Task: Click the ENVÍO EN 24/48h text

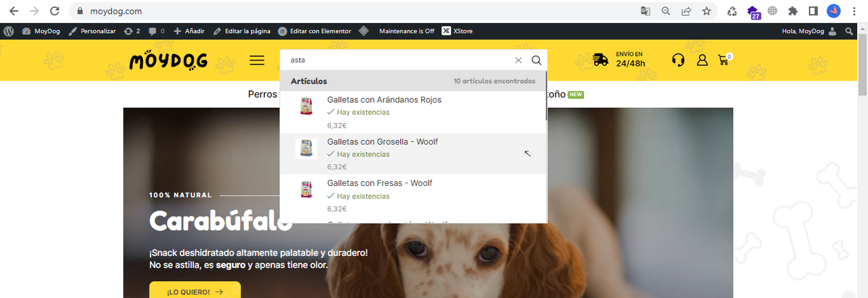Action: [x=631, y=60]
